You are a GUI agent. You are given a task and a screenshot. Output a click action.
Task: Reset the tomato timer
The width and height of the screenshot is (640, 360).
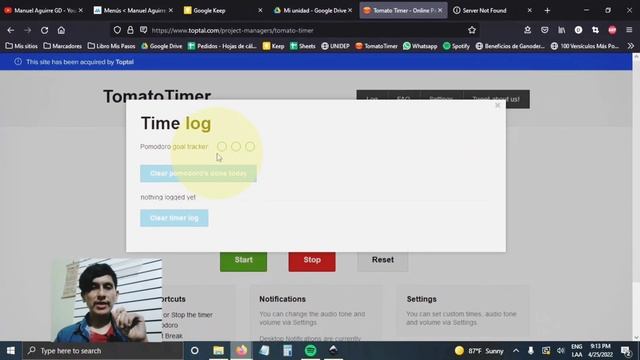(x=383, y=261)
